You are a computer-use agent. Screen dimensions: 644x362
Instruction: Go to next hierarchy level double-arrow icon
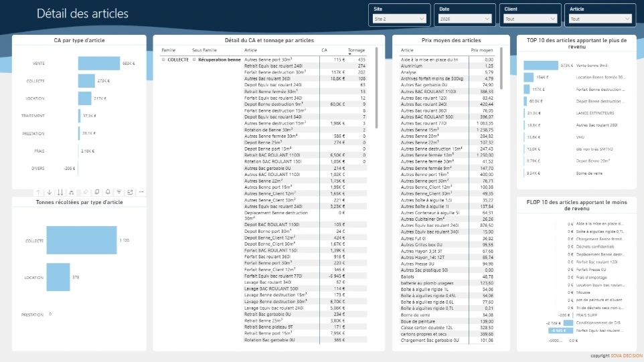60,192
